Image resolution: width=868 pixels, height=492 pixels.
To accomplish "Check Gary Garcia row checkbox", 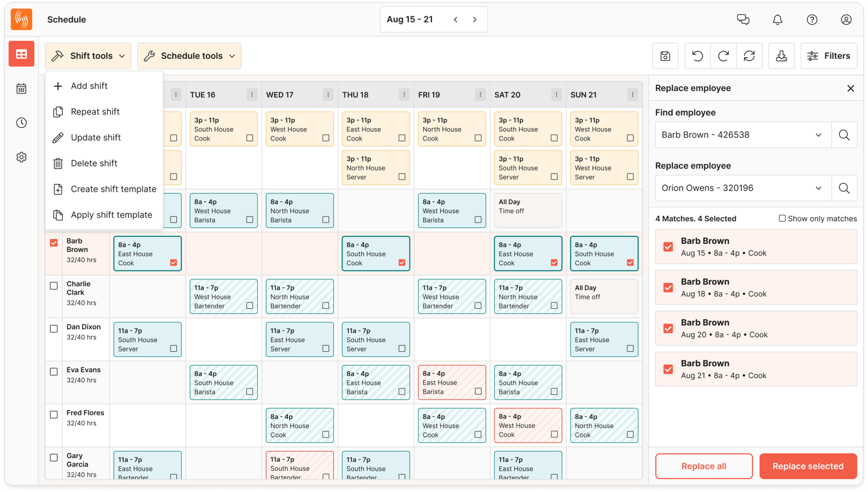I will (54, 457).
